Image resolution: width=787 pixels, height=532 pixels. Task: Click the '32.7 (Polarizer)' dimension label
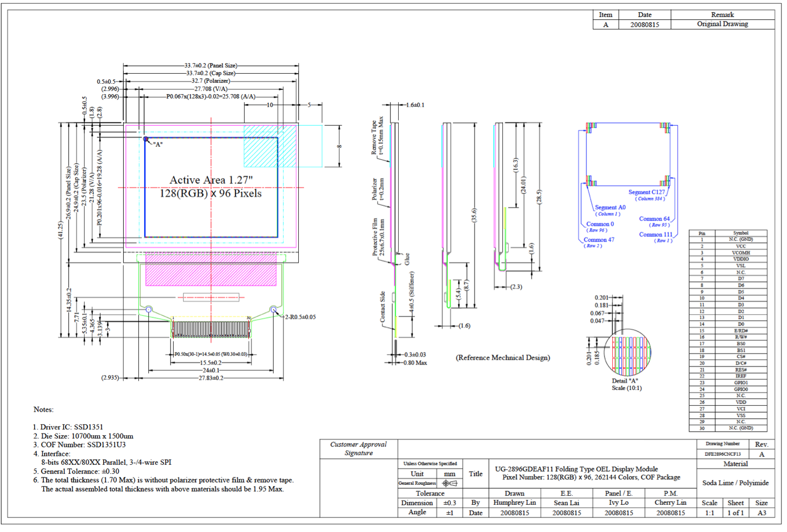click(x=211, y=81)
